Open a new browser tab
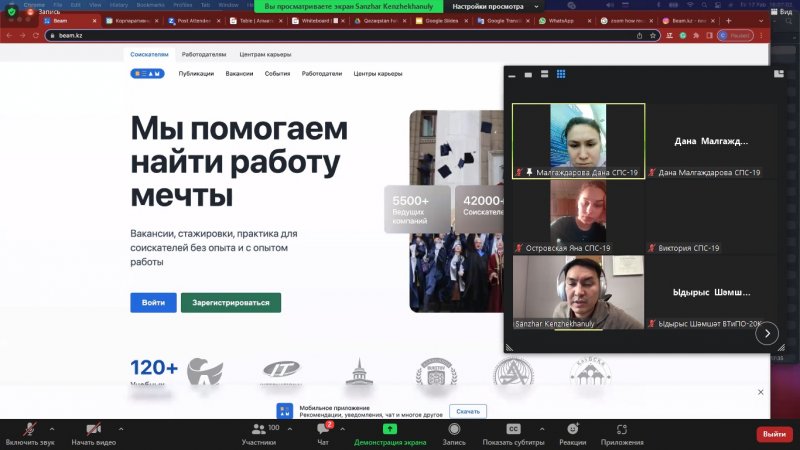This screenshot has width=800, height=450. click(x=728, y=21)
